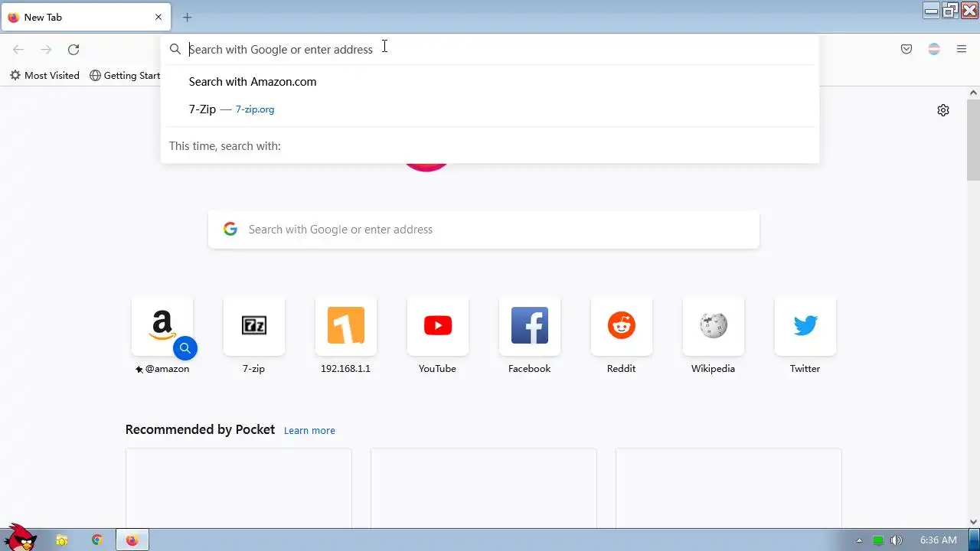Show hidden tray icons arrow
Viewport: 980px width, 551px height.
coord(859,540)
